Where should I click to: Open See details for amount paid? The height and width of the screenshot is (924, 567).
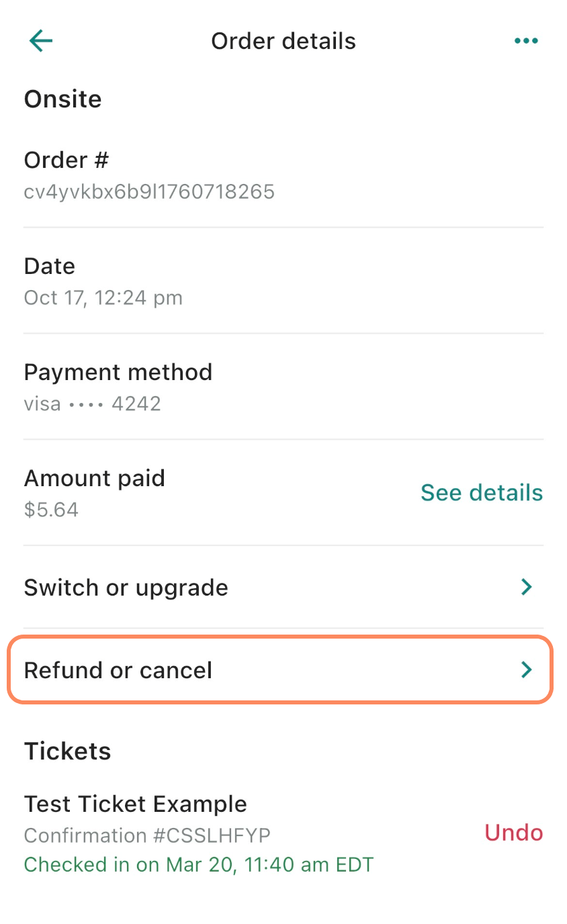[482, 493]
